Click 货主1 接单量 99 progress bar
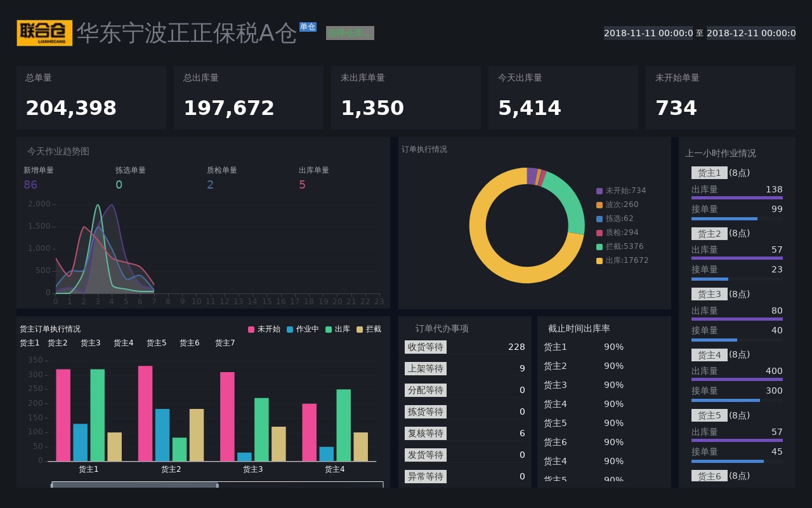This screenshot has width=812, height=508. [x=737, y=218]
